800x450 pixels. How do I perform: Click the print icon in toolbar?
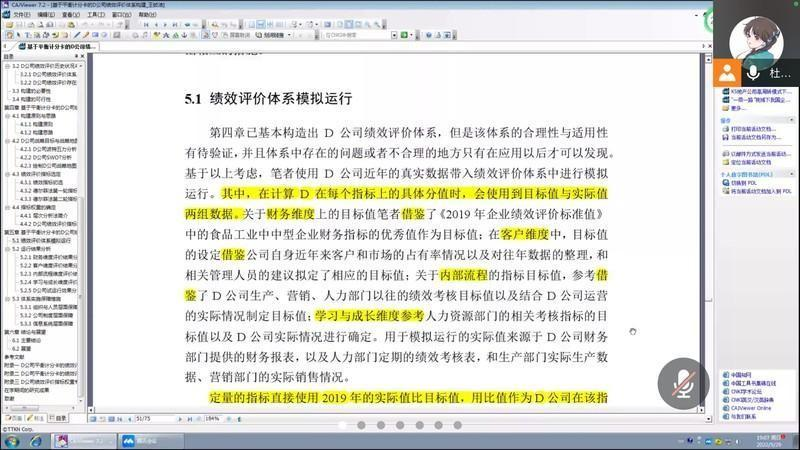[x=29, y=25]
